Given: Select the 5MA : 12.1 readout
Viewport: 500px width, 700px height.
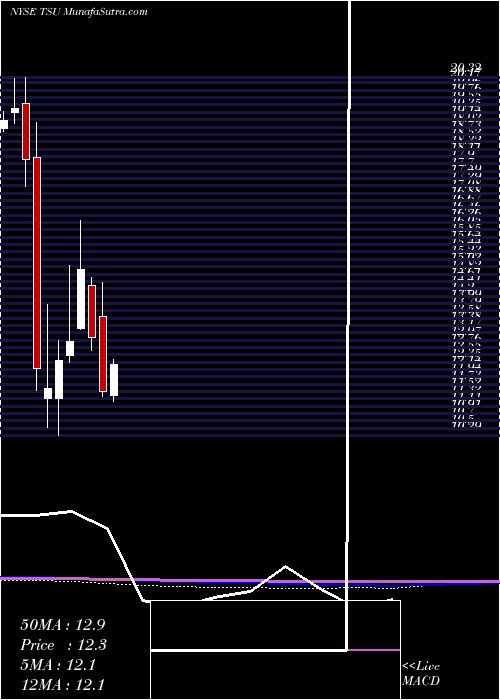Looking at the screenshot, I should tap(58, 665).
